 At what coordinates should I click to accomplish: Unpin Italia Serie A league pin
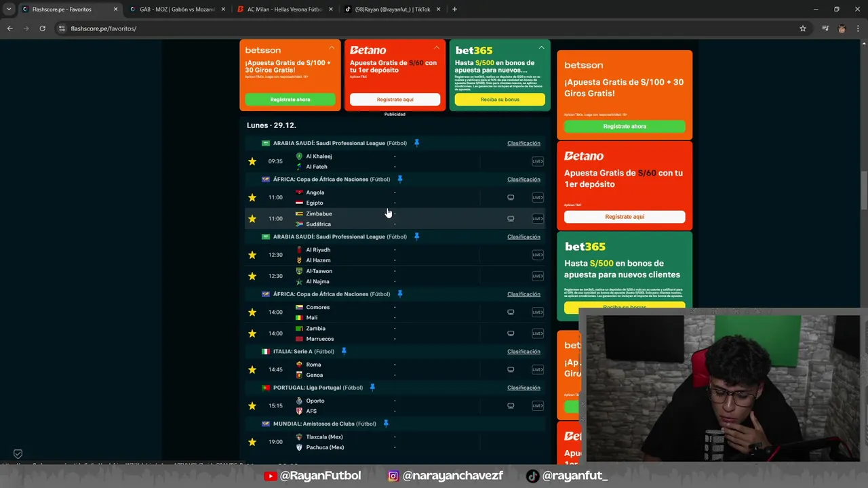[x=344, y=351]
